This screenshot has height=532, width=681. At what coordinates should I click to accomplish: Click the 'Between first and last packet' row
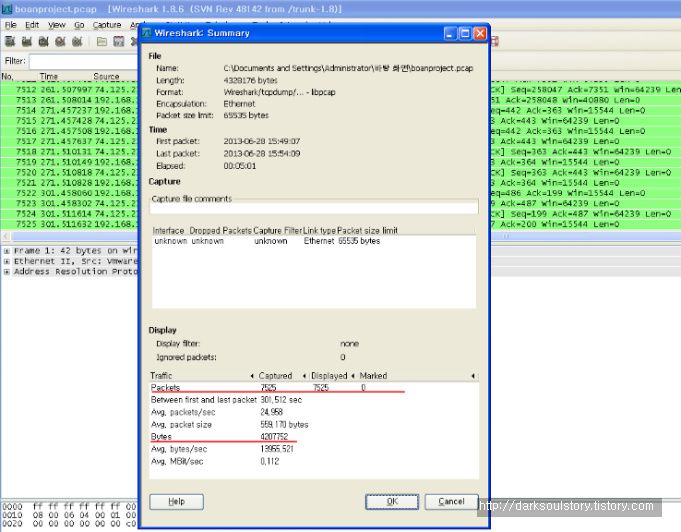(314, 400)
